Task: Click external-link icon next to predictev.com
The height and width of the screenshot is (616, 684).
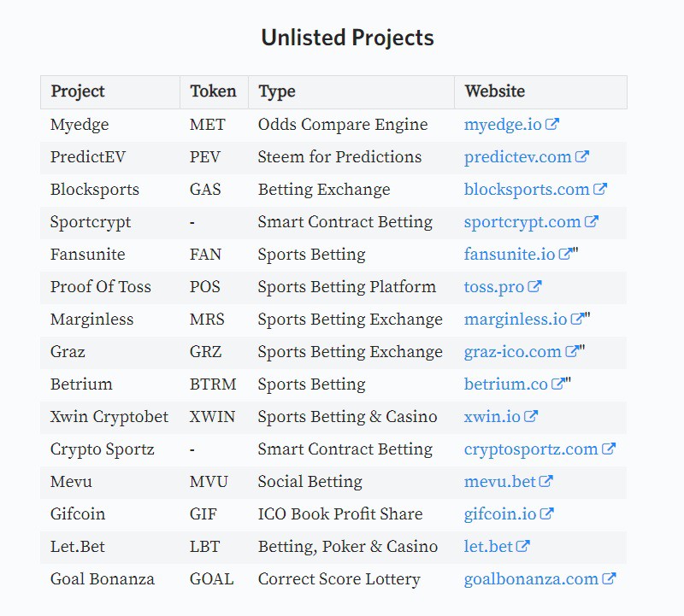Action: [581, 156]
